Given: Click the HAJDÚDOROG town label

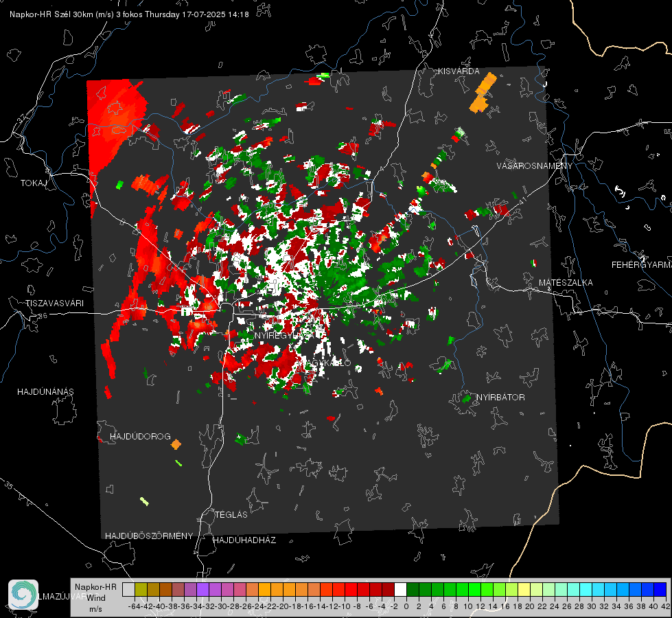Looking at the screenshot, I should click(x=140, y=437).
